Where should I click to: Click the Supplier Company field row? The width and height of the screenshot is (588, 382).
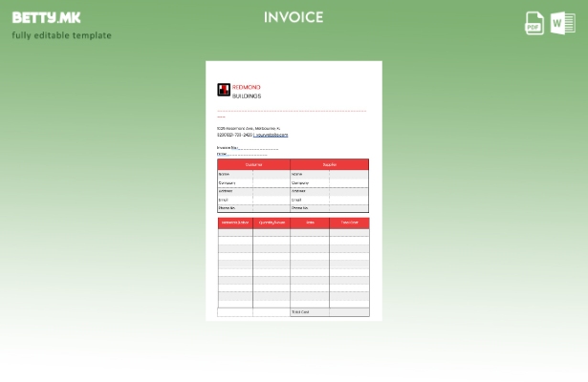pyautogui.click(x=329, y=182)
